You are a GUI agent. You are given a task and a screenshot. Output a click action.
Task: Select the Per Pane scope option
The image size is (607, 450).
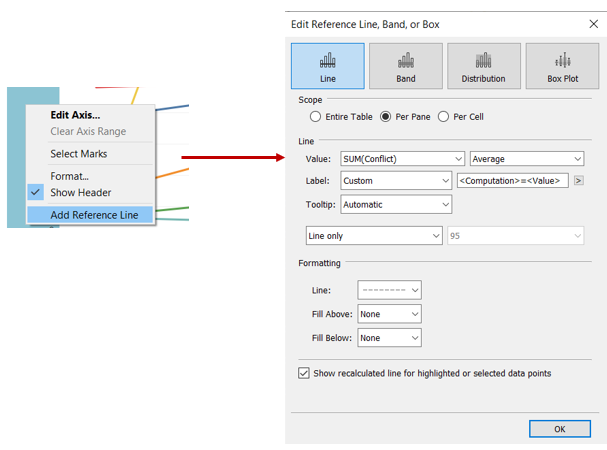(x=386, y=117)
